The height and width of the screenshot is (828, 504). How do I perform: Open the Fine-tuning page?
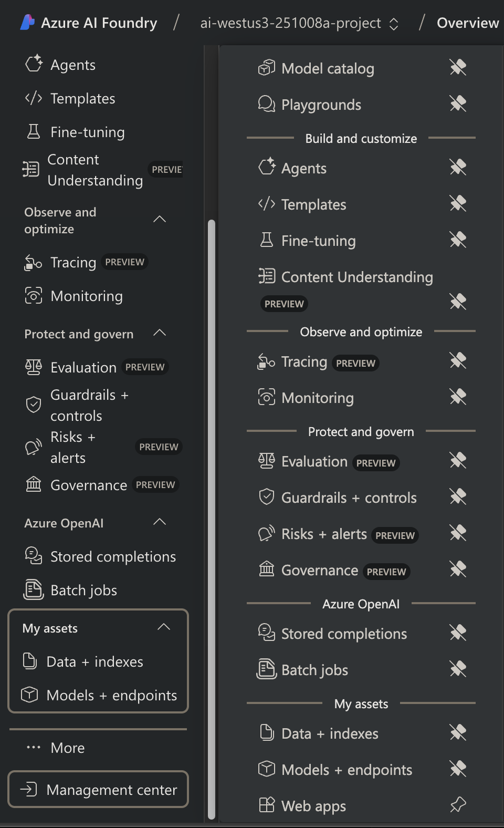[87, 132]
